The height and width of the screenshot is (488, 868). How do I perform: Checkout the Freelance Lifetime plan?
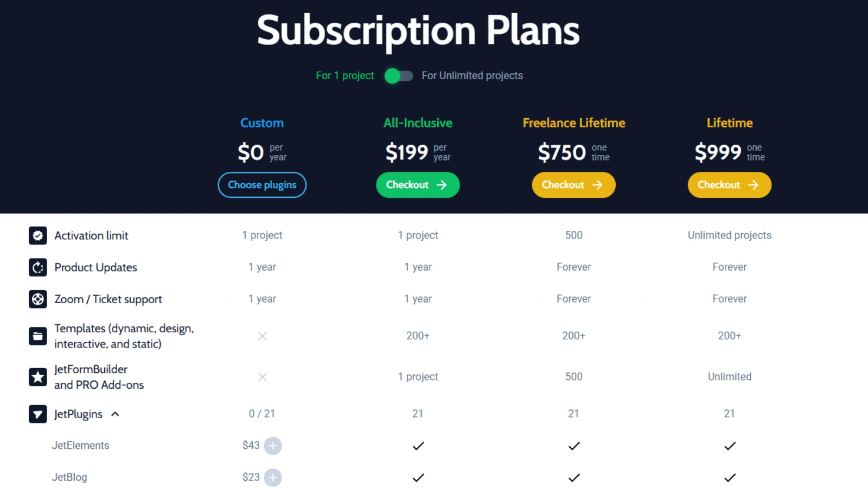[574, 185]
